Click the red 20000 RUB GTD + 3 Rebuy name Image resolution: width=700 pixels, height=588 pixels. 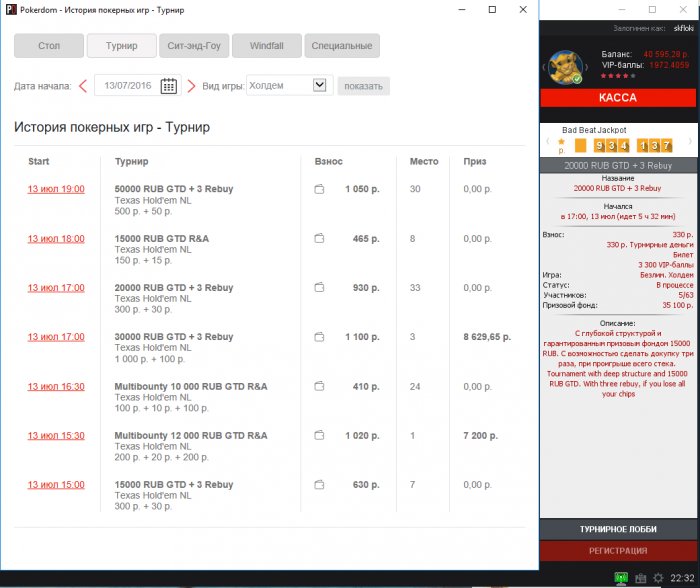click(617, 188)
